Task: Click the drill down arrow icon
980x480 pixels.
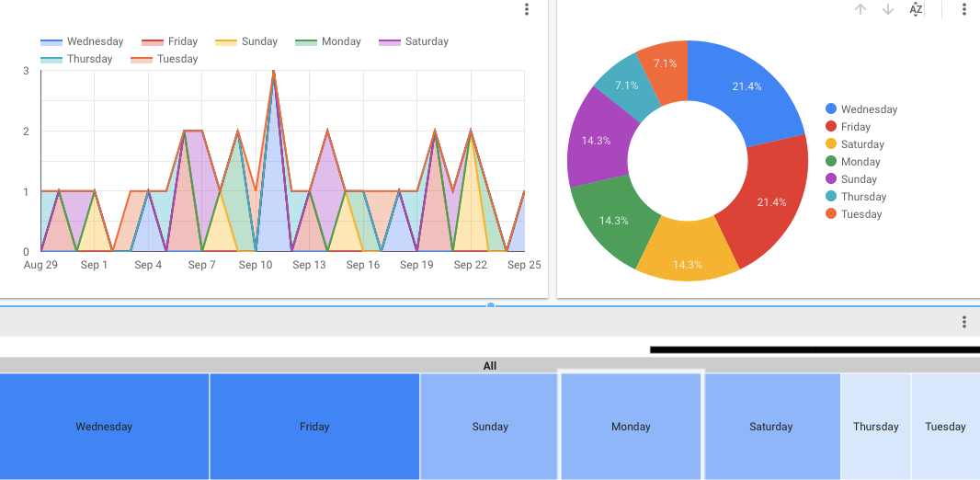Action: (x=888, y=9)
